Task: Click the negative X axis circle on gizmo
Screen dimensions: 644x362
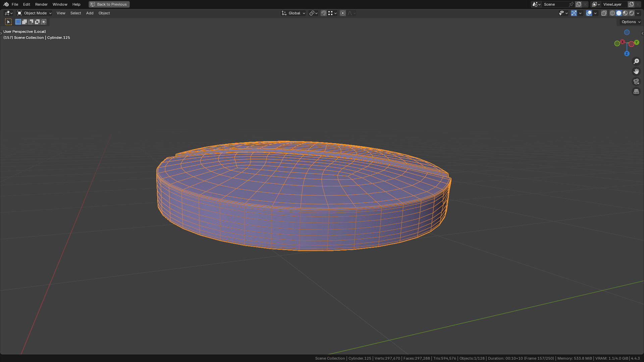Action: point(632,44)
